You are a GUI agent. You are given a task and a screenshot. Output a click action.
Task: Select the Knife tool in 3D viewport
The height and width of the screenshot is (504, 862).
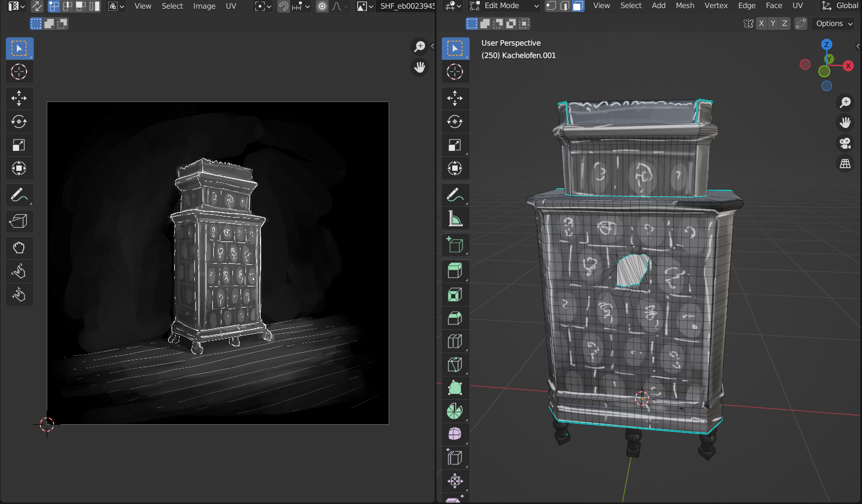455,365
